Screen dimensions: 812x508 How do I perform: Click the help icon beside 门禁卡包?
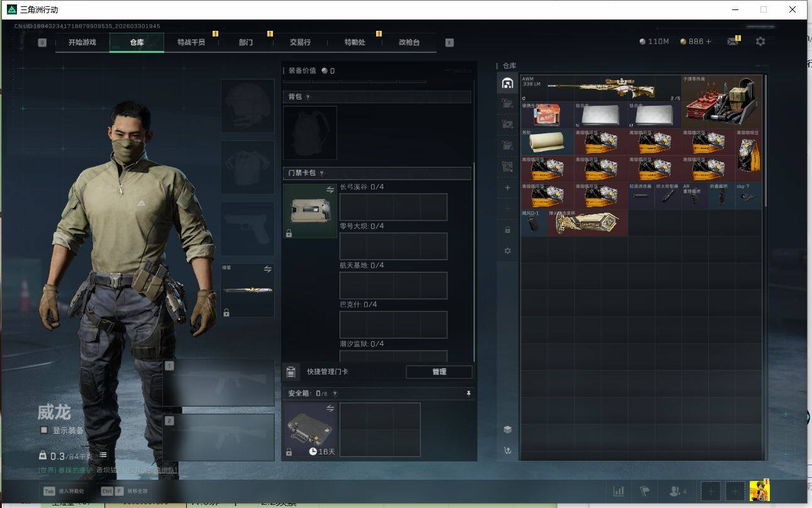click(x=321, y=173)
